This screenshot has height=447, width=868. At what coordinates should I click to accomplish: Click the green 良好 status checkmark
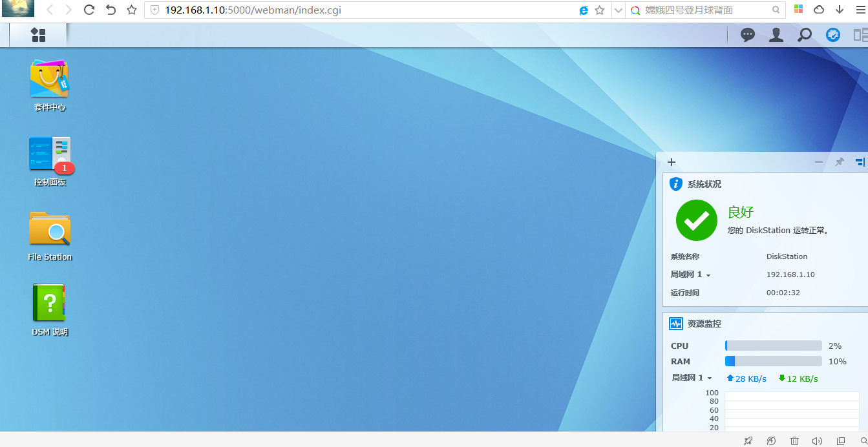(697, 220)
